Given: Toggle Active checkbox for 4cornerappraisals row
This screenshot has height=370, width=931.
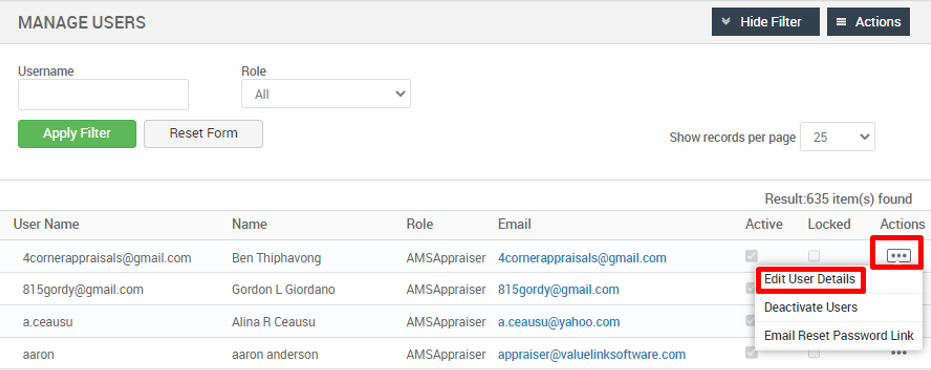Looking at the screenshot, I should 752,256.
